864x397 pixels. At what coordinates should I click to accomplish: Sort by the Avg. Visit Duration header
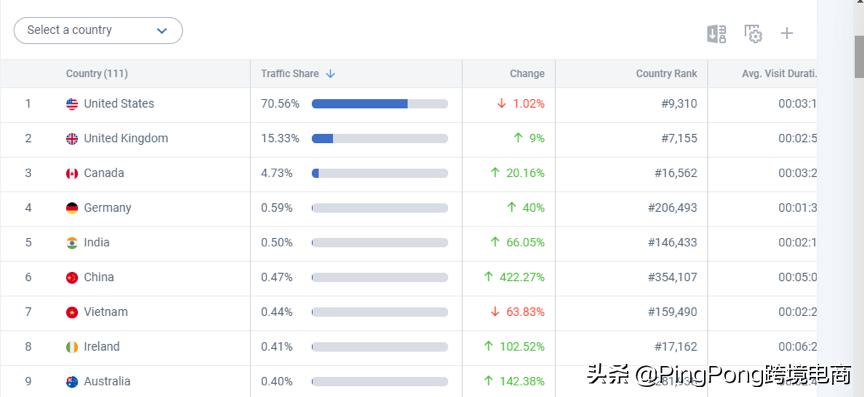(x=779, y=73)
